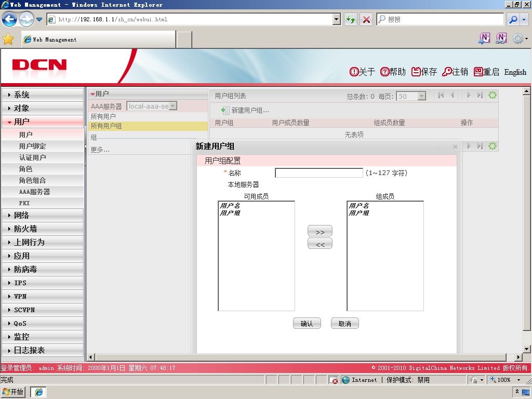Open PKI submenu item
The width and height of the screenshot is (532, 399).
(x=43, y=203)
